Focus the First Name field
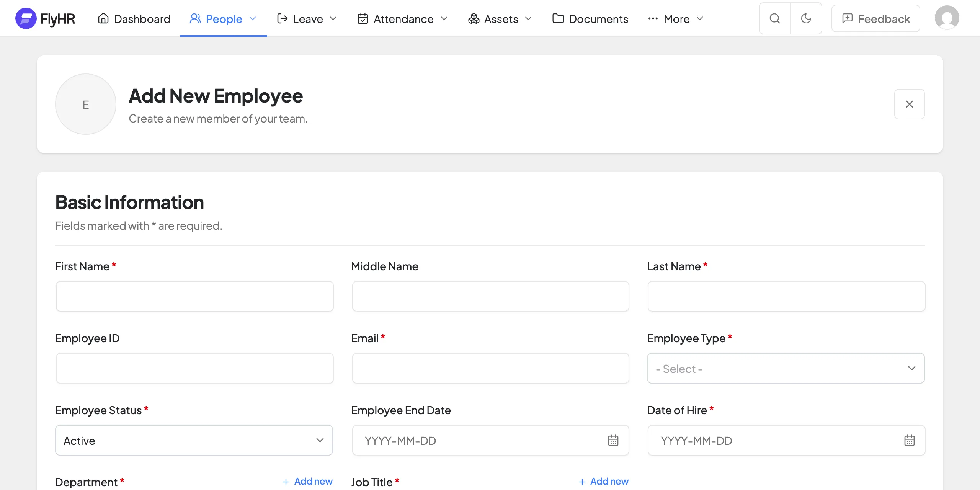 (195, 296)
